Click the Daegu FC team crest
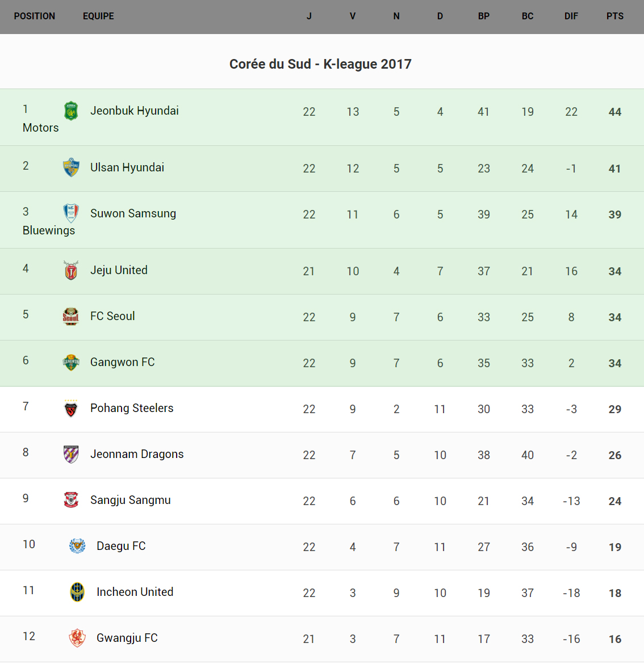 [x=77, y=546]
